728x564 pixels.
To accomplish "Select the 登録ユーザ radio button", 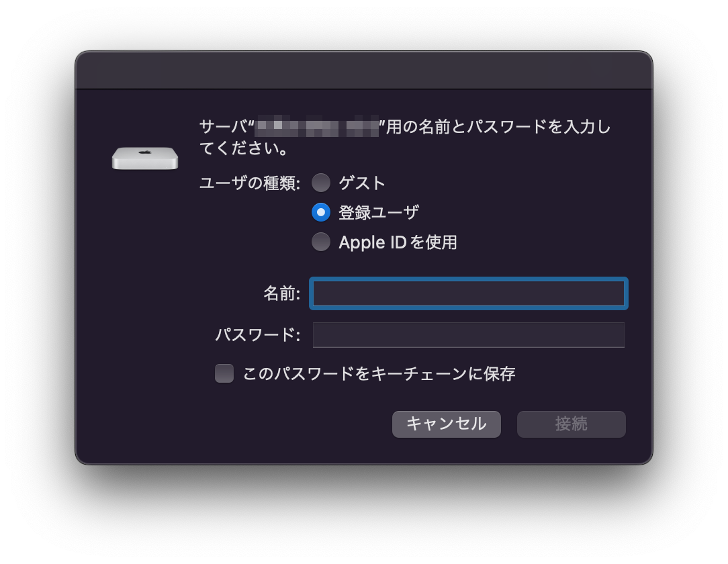I will 321,212.
